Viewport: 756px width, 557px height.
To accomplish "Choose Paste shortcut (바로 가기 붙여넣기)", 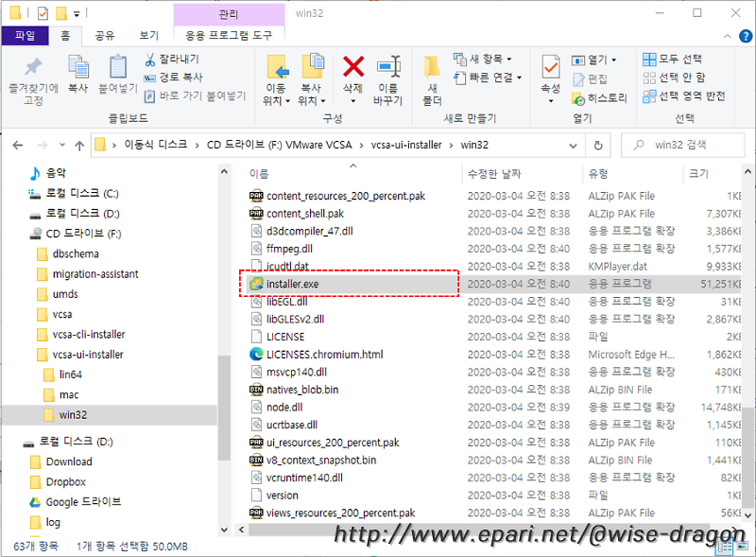I will [196, 96].
